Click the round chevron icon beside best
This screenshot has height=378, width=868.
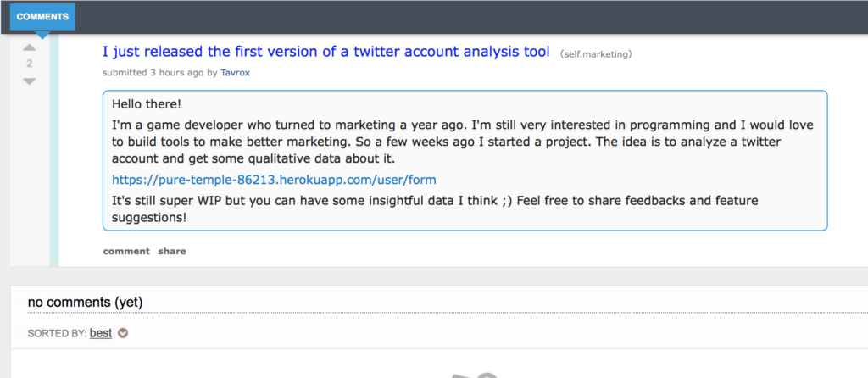click(123, 333)
